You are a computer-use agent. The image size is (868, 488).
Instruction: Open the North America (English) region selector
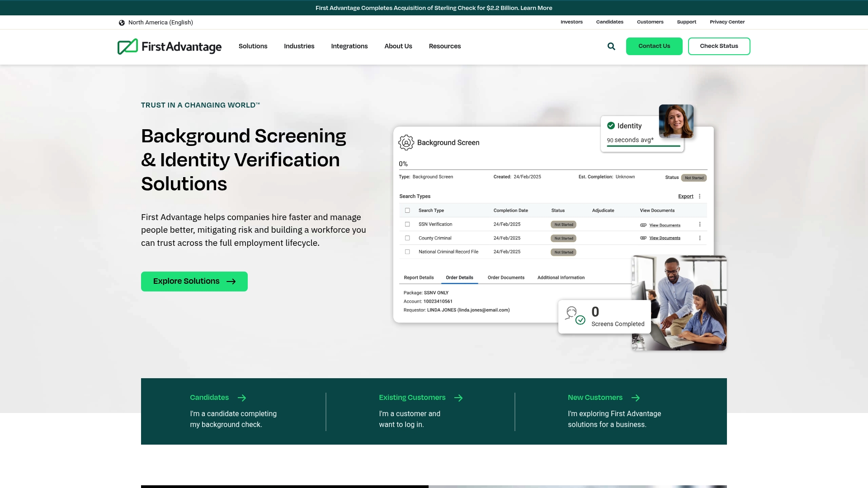tap(156, 23)
